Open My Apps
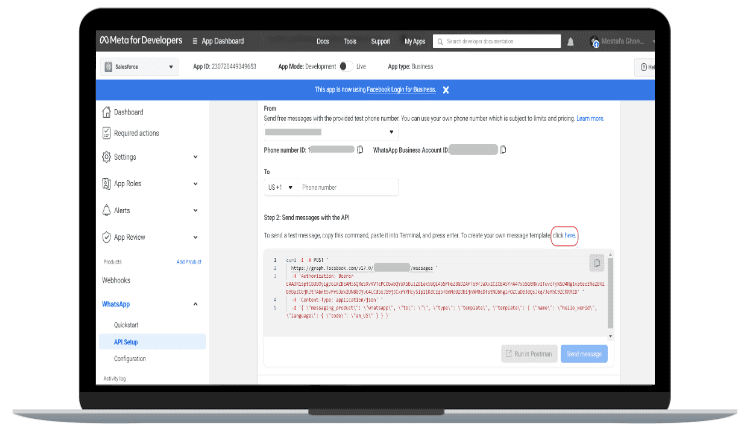The height and width of the screenshot is (430, 756). click(415, 41)
